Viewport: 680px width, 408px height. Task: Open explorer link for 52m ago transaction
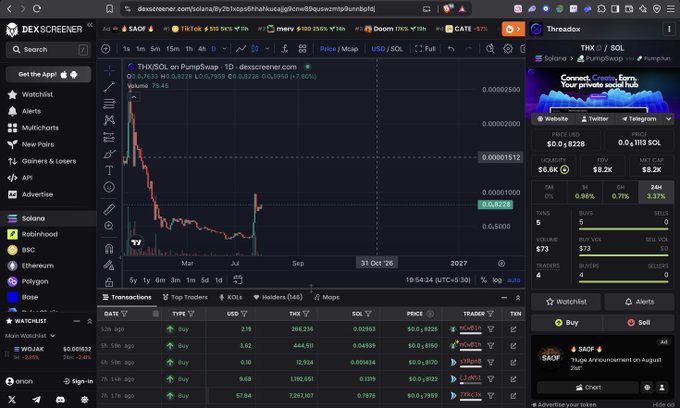click(513, 329)
